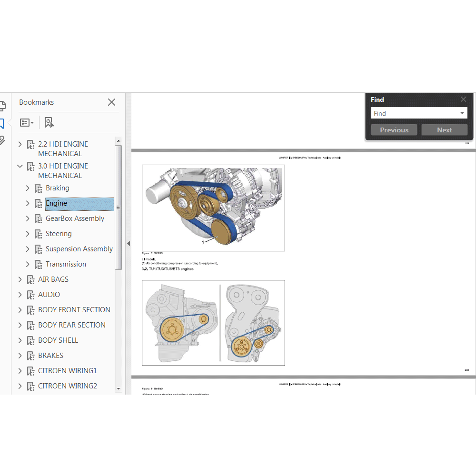Click the Braking bookmark icon

click(x=38, y=188)
